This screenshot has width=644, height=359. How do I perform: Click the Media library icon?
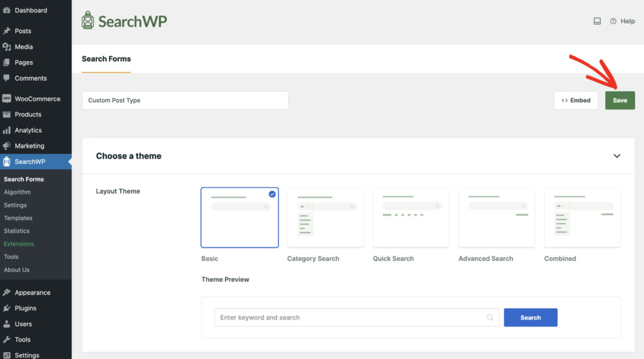tap(7, 47)
